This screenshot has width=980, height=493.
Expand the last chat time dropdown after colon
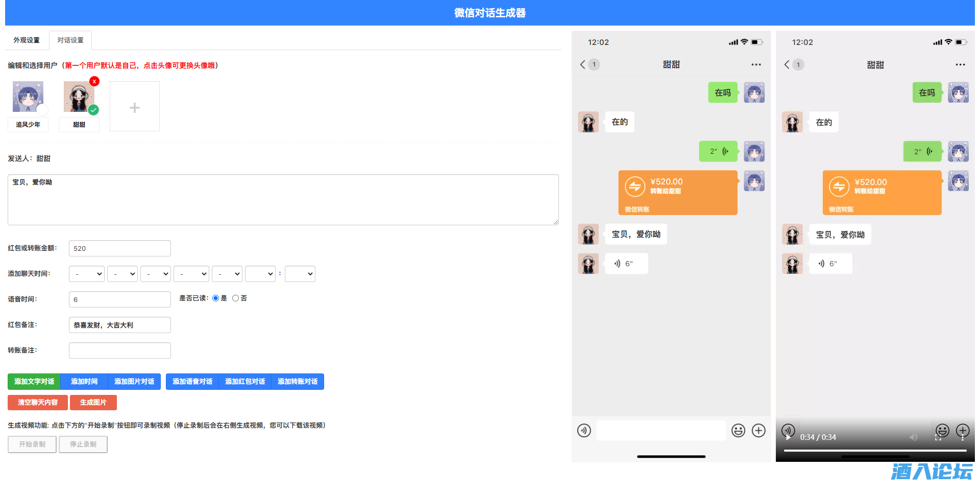pos(300,274)
